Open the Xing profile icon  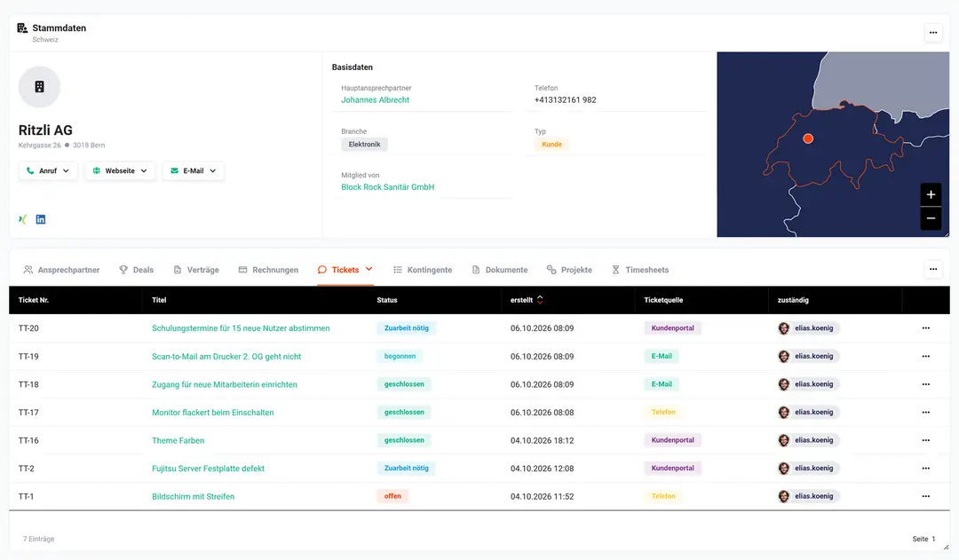pos(22,219)
